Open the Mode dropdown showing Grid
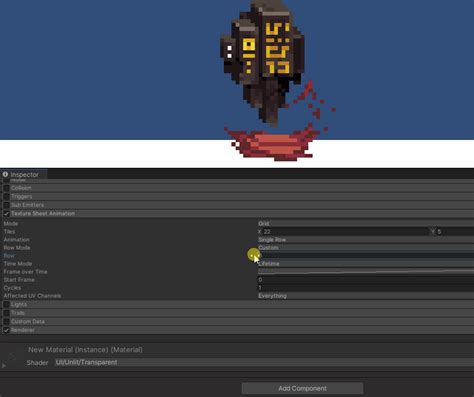Screen dimensions: 474x397 click(x=366, y=224)
